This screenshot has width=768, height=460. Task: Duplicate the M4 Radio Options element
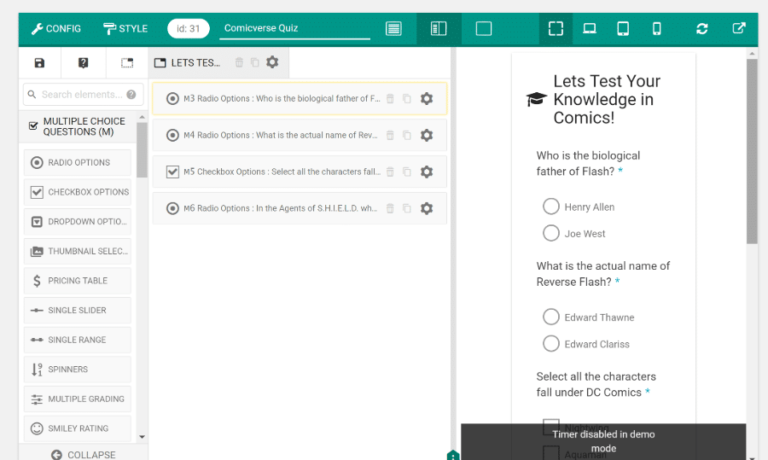click(x=407, y=135)
